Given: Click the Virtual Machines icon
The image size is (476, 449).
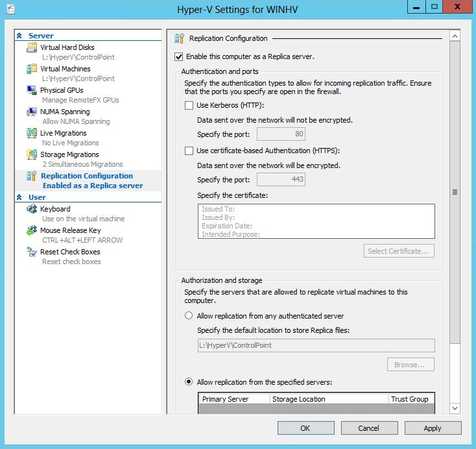Looking at the screenshot, I should coord(32,69).
